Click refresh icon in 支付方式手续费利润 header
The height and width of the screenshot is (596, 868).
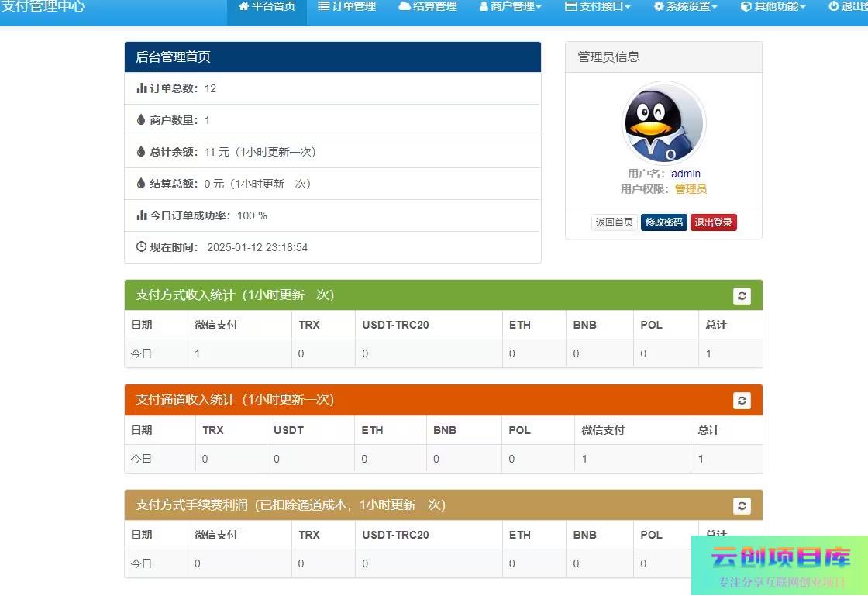742,505
